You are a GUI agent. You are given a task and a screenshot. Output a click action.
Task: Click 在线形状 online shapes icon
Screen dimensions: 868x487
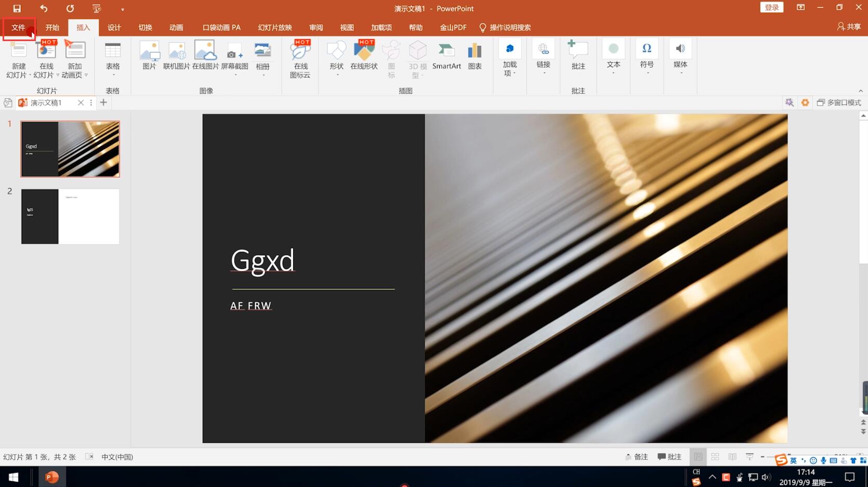(x=364, y=56)
